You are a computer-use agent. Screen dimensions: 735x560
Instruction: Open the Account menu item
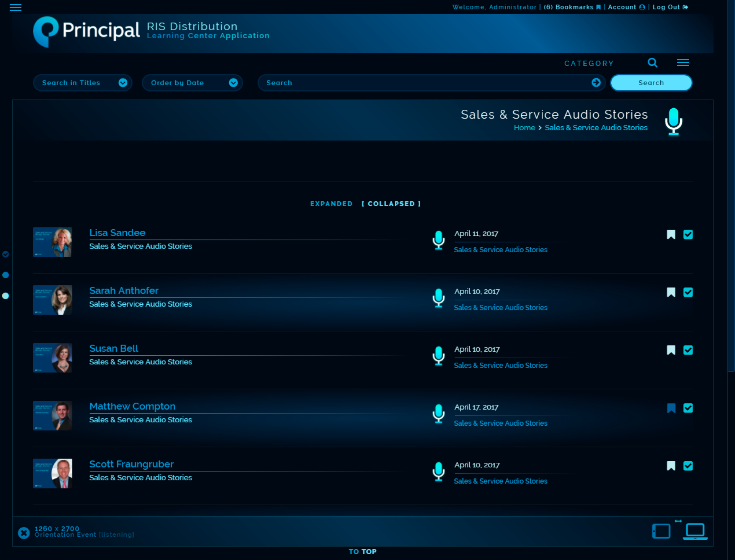click(x=626, y=7)
